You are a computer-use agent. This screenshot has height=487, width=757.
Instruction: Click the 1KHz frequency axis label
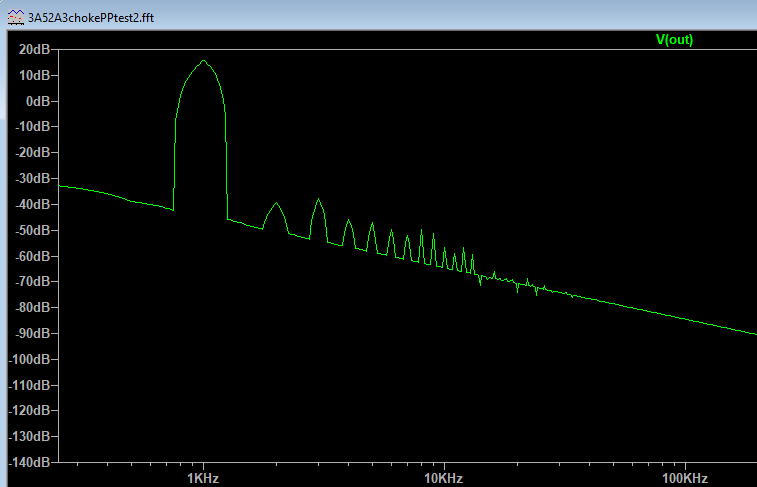tap(203, 478)
